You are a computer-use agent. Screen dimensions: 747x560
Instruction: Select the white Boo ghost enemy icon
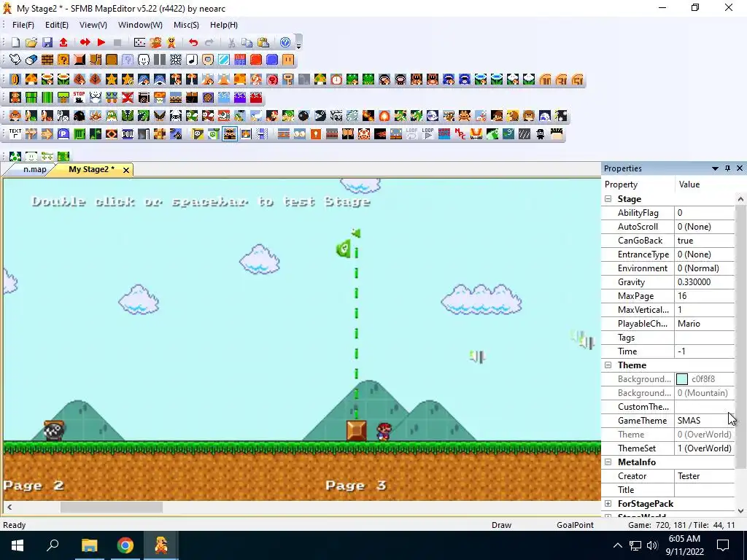point(433,116)
